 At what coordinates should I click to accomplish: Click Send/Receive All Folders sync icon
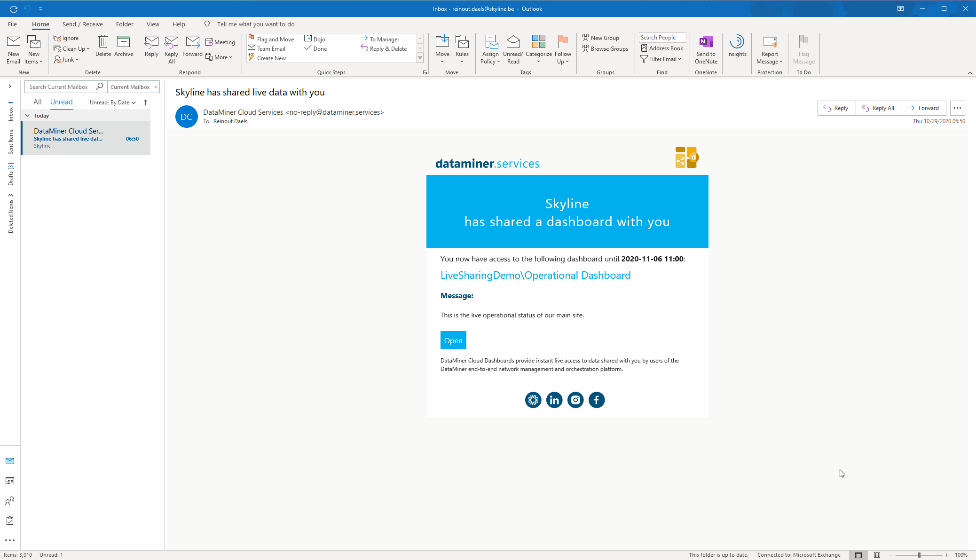pos(14,8)
